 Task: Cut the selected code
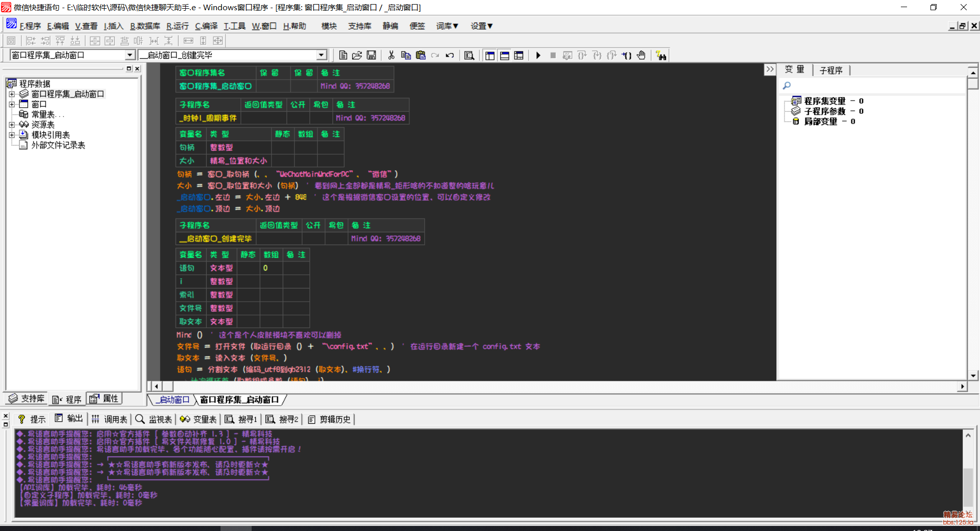click(391, 55)
